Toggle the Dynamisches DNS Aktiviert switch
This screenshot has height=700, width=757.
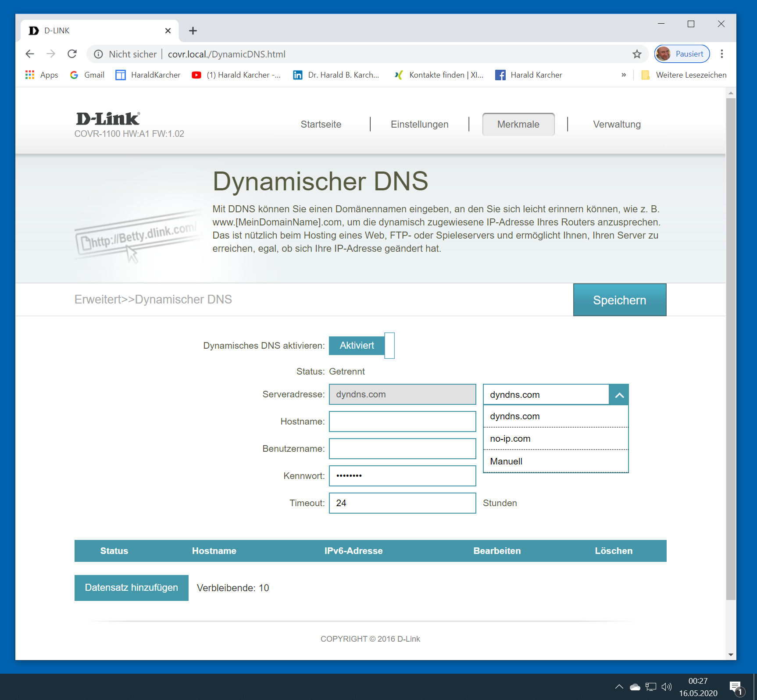pyautogui.click(x=361, y=346)
